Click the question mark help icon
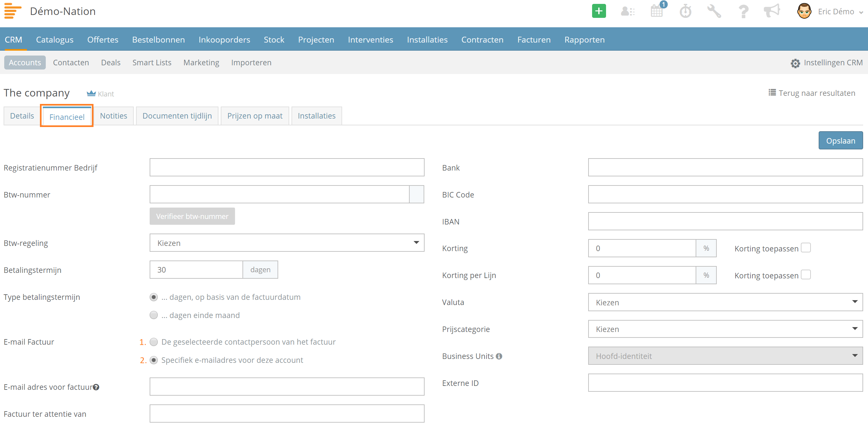Image resolution: width=868 pixels, height=433 pixels. pyautogui.click(x=743, y=11)
